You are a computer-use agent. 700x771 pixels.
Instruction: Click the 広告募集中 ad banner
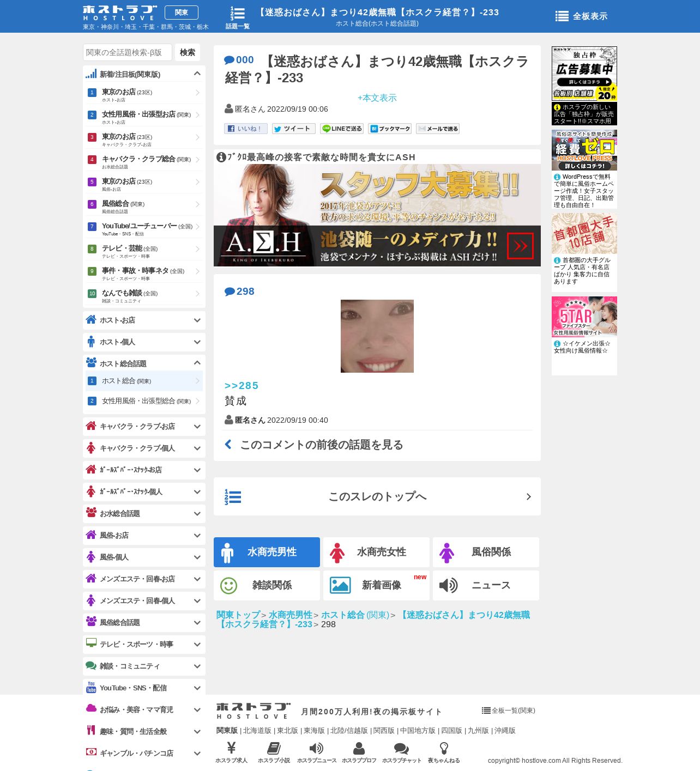click(584, 74)
